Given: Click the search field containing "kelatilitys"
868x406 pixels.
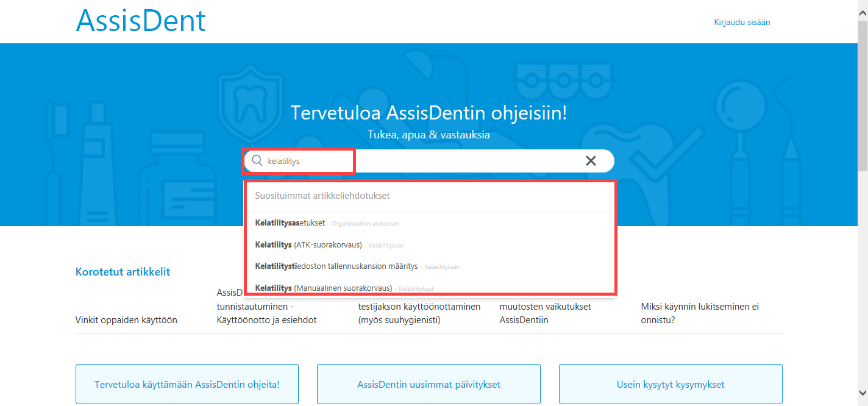Looking at the screenshot, I should click(x=429, y=161).
